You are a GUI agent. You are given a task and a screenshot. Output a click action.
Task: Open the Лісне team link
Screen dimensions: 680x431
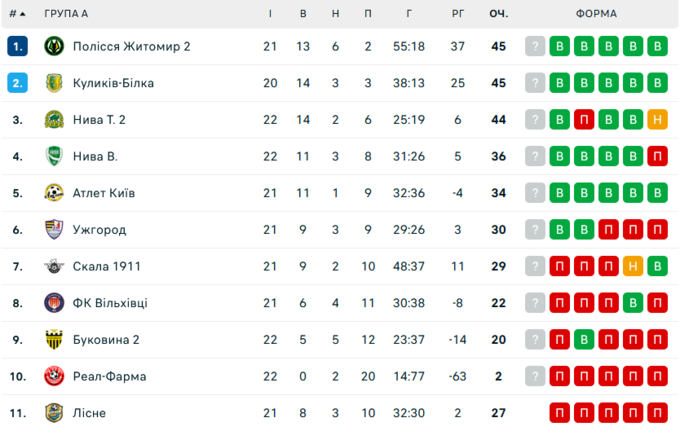click(x=89, y=413)
